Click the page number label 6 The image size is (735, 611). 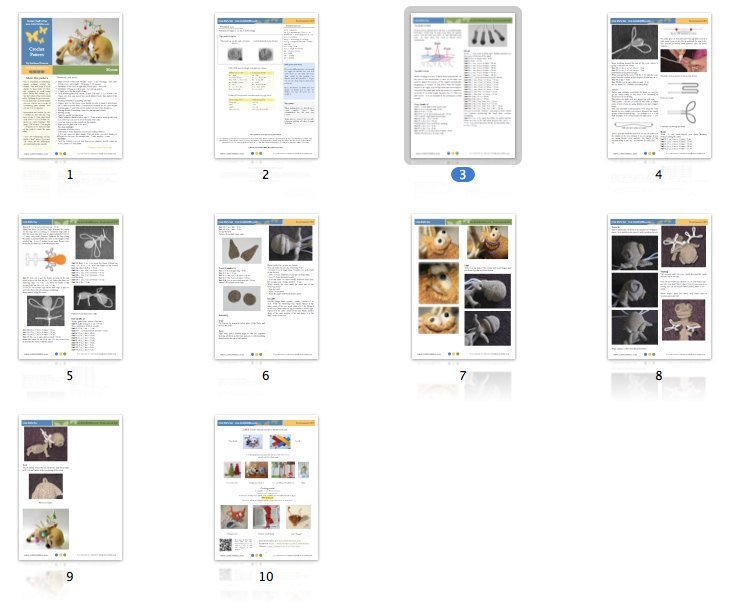(266, 375)
